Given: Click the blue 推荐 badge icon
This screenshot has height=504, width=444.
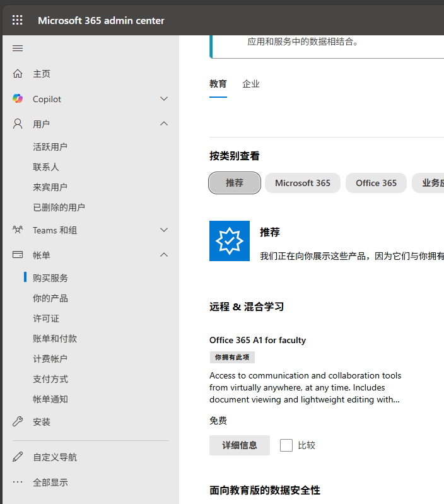Looking at the screenshot, I should (x=230, y=241).
